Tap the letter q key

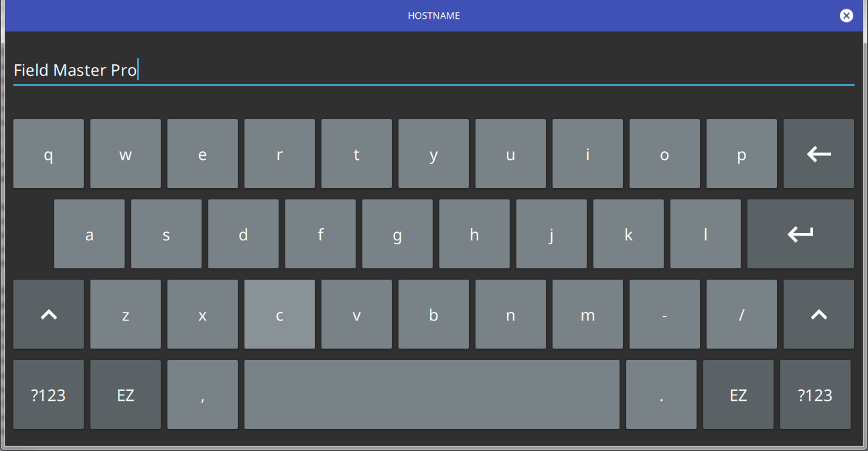pyautogui.click(x=48, y=154)
